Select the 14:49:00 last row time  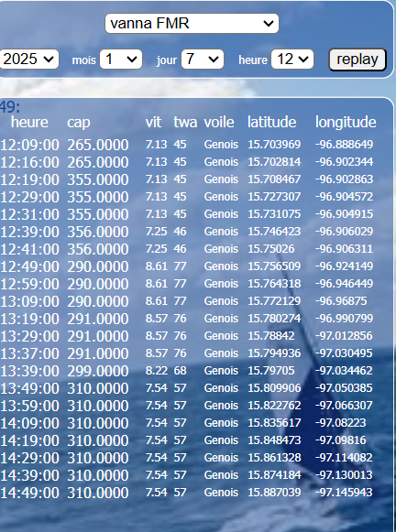tap(29, 493)
